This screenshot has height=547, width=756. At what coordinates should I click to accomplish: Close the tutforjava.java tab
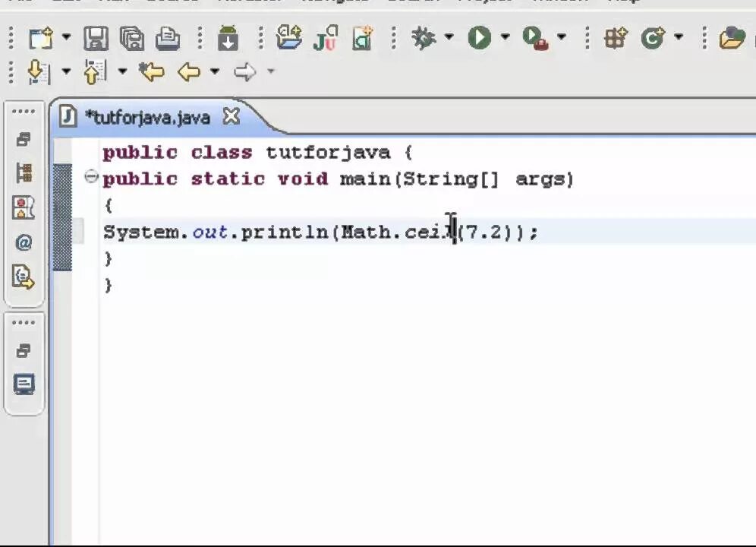(x=232, y=116)
